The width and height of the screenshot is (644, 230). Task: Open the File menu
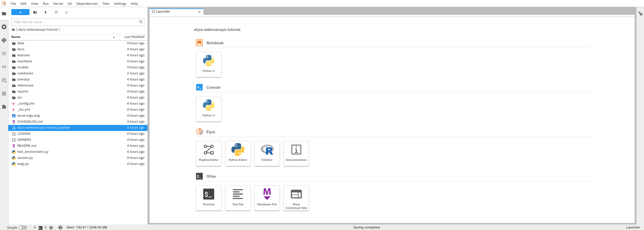(13, 4)
